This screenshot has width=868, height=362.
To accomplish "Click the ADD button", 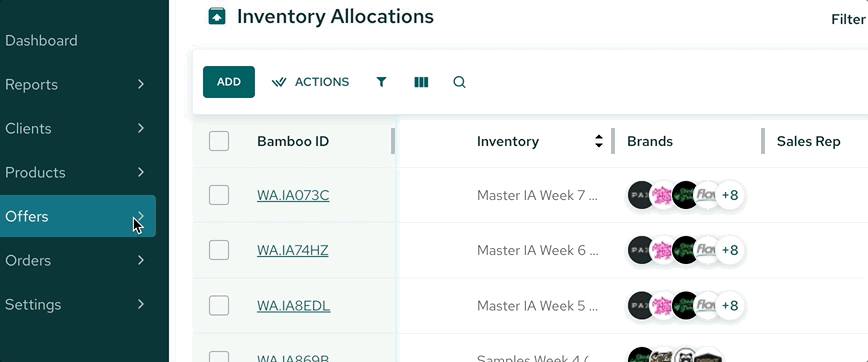I will pyautogui.click(x=229, y=82).
